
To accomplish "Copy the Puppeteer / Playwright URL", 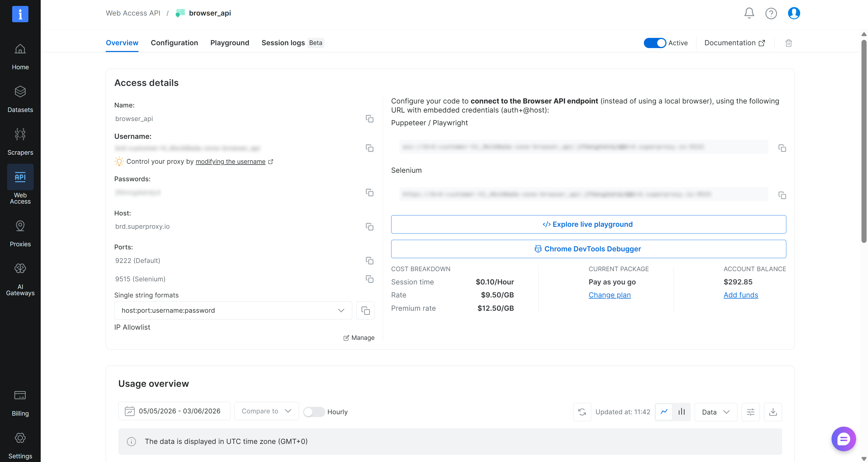I will (782, 148).
